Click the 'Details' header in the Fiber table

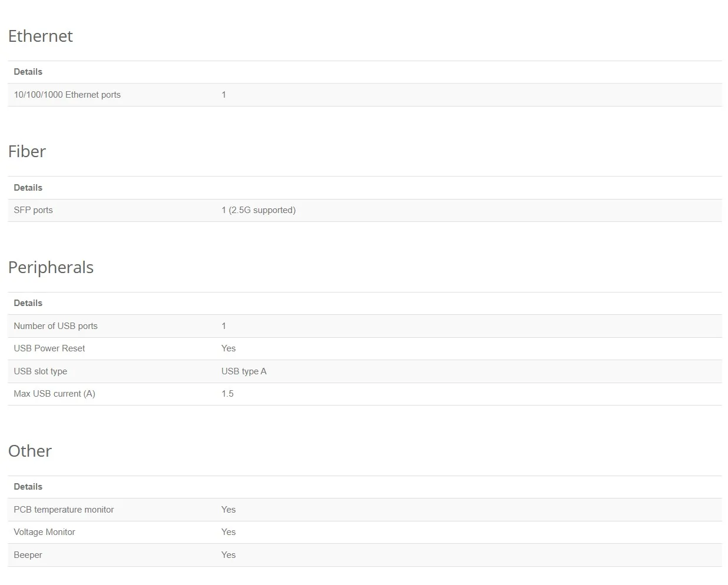[28, 188]
